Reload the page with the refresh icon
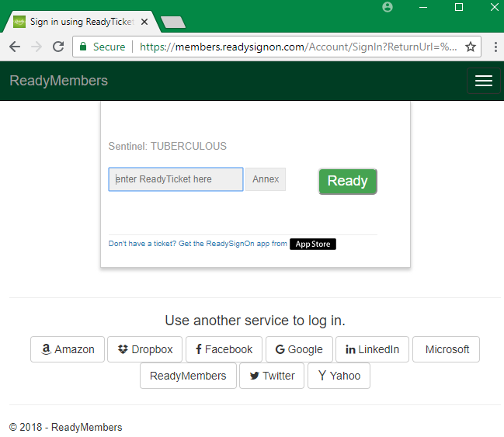 pos(58,47)
